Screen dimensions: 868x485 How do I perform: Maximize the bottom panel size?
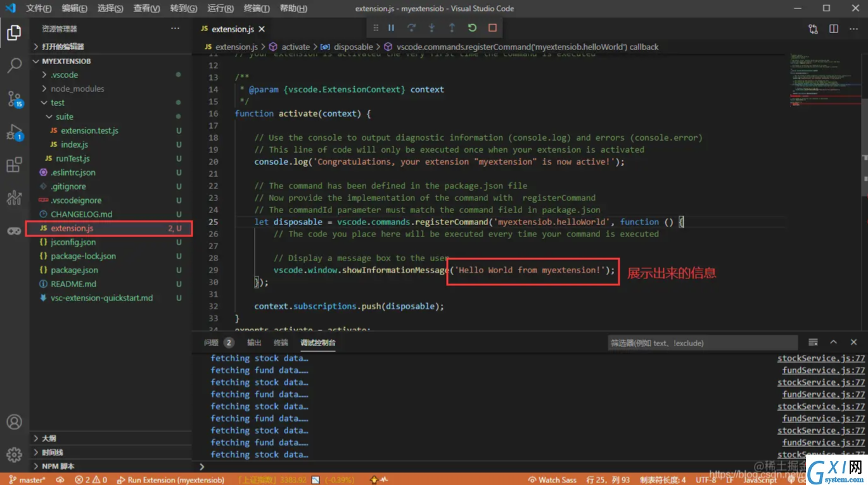pos(834,342)
